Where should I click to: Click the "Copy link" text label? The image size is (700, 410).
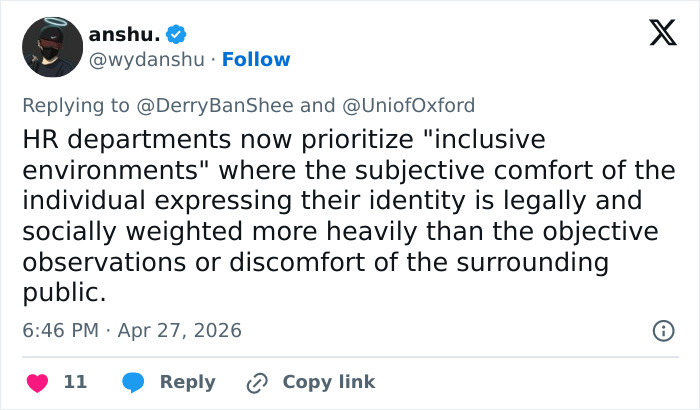pyautogui.click(x=328, y=382)
